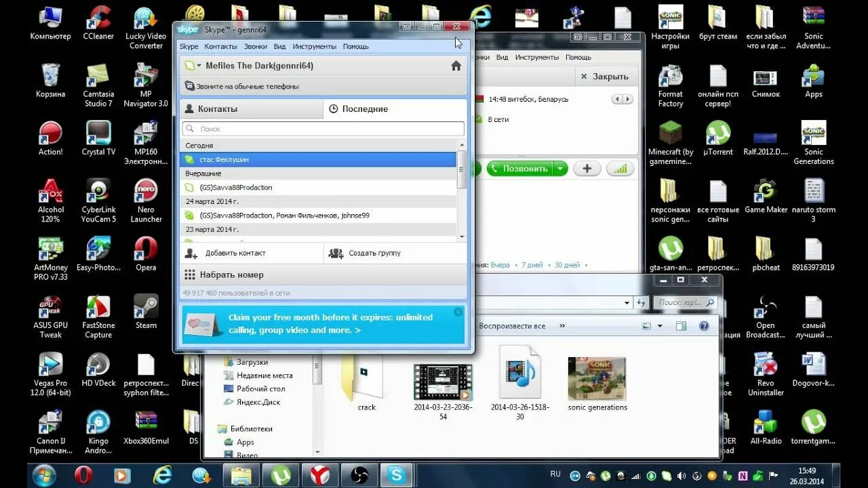This screenshot has height=488, width=868.
Task: Open µTorrent desktop shortcut
Action: [718, 138]
